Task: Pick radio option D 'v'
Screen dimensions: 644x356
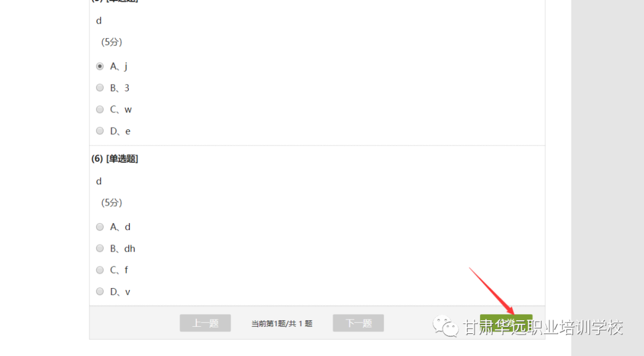Action: point(100,291)
